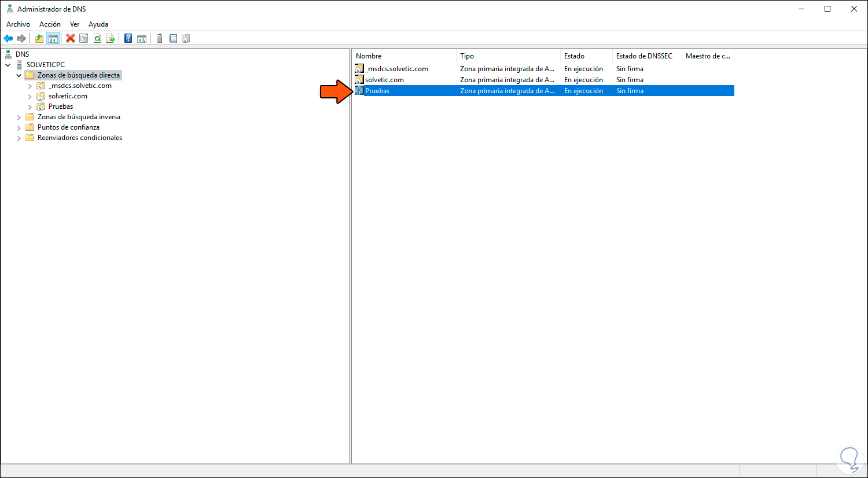Click Sin firma cell of _msdcs.solvetic.com row

click(630, 69)
